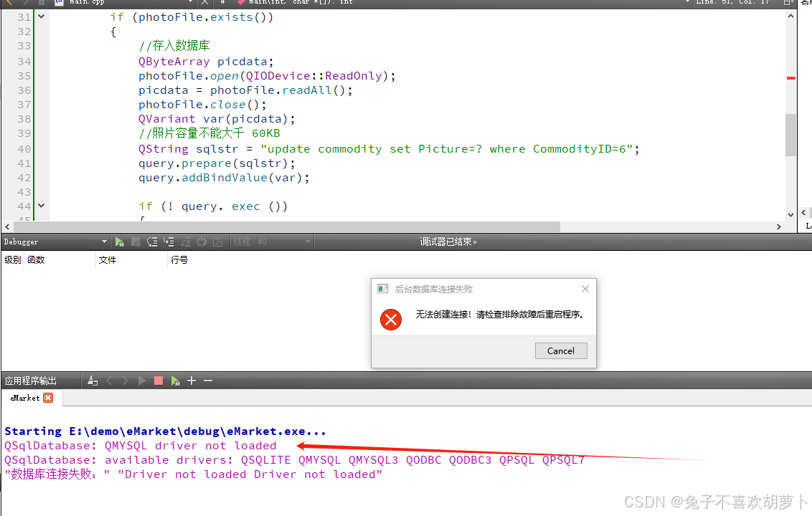Click the left arrow in right side pane
This screenshot has width=812, height=516.
tap(803, 212)
